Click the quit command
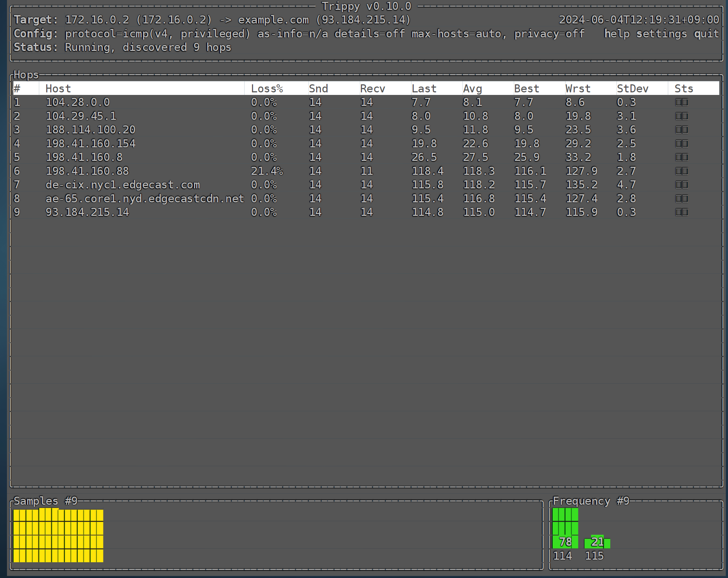The height and width of the screenshot is (578, 728). pyautogui.click(x=706, y=34)
